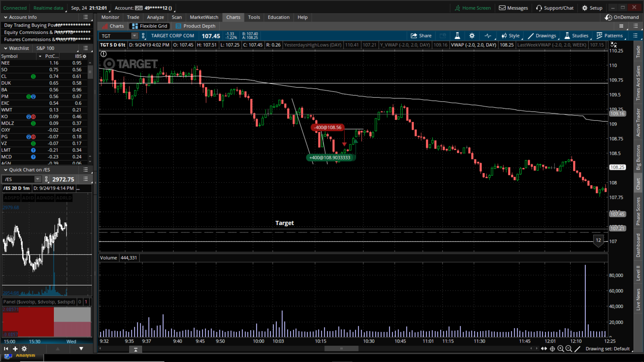The height and width of the screenshot is (362, 644).
Task: Sort watchlist by PctC... column
Action: pos(51,56)
